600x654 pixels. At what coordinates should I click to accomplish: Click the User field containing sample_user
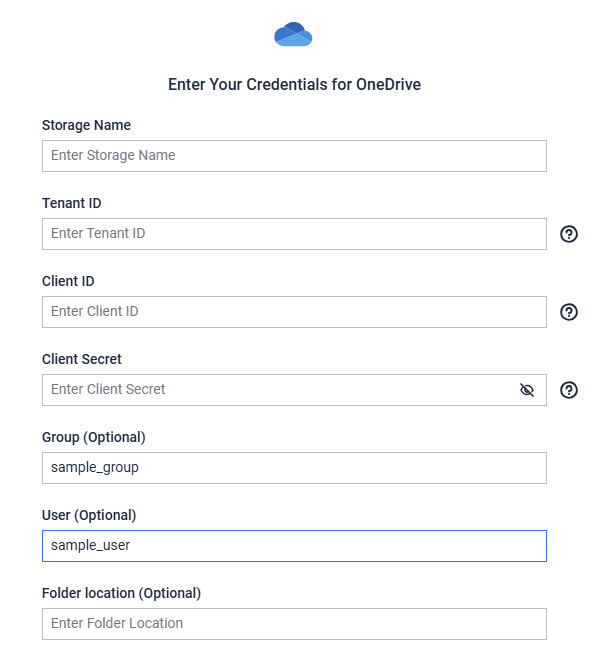click(x=294, y=546)
